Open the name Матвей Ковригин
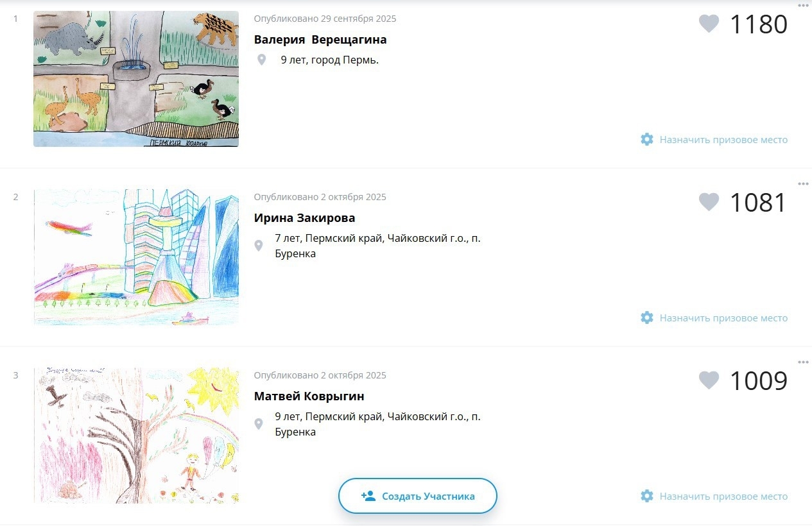The image size is (812, 526). [309, 396]
